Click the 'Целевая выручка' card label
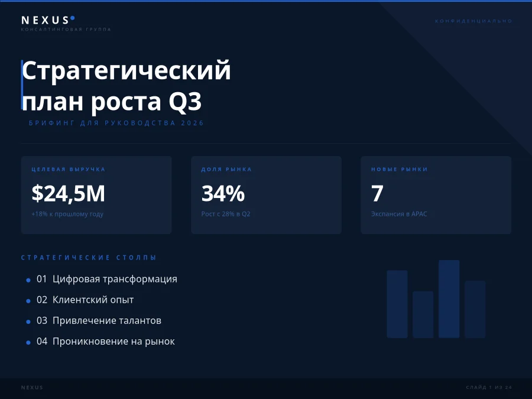The height and width of the screenshot is (399, 532). [69, 169]
